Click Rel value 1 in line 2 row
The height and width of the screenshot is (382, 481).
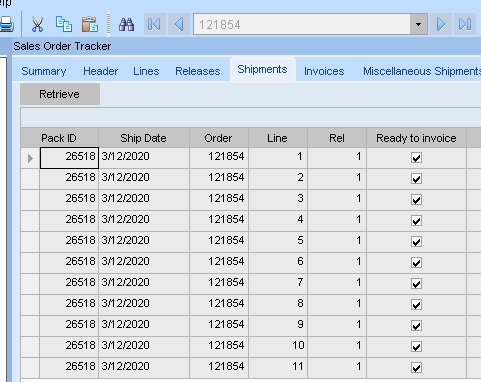(337, 179)
